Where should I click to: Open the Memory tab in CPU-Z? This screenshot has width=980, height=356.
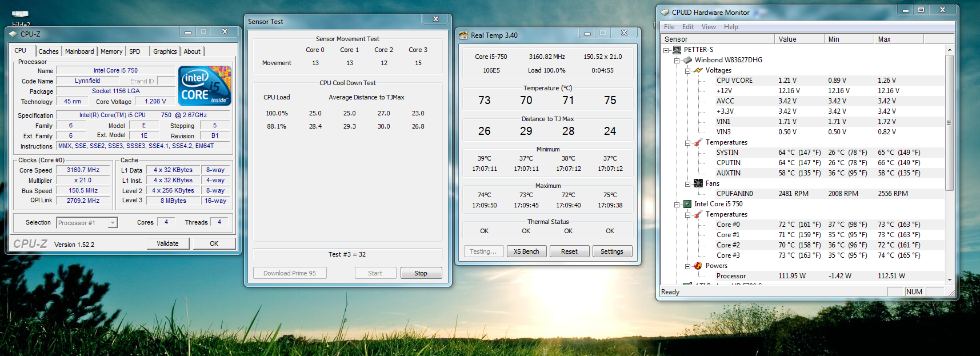[111, 51]
